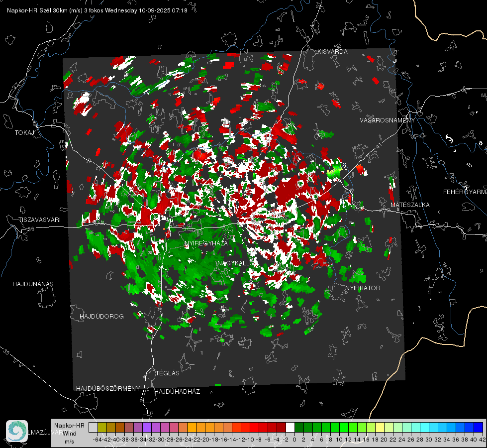
Task: Select the yellow legend swatch between 18 and 20
Action: pos(380,428)
